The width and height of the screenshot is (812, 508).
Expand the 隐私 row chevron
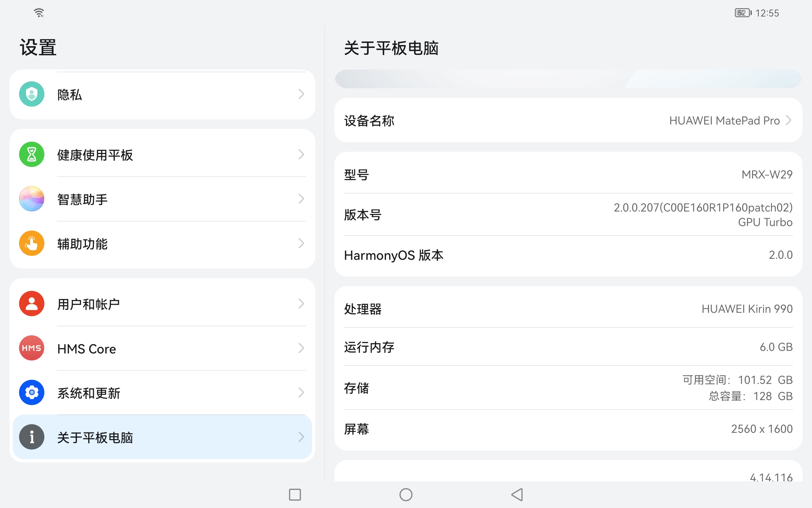click(301, 94)
